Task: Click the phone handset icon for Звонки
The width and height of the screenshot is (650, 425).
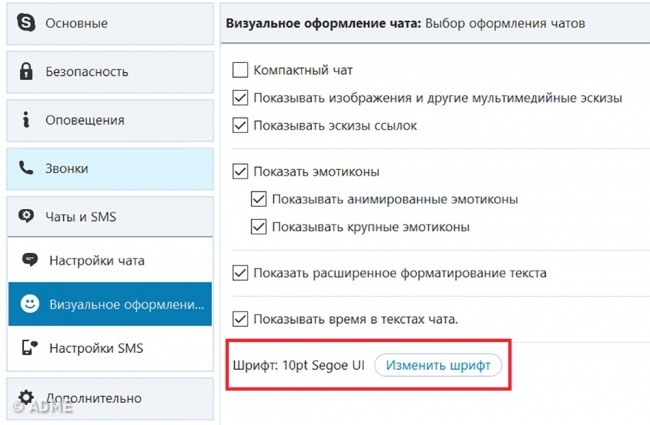Action: click(27, 169)
